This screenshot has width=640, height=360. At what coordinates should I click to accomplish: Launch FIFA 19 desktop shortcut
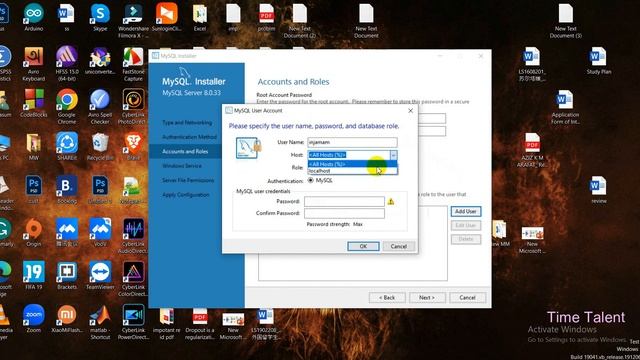pyautogui.click(x=33, y=275)
